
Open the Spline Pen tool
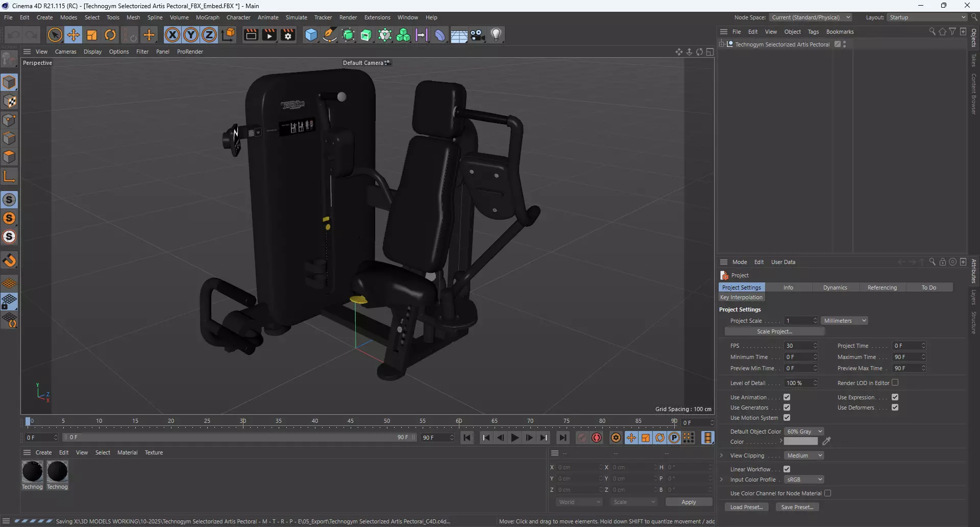[x=330, y=35]
